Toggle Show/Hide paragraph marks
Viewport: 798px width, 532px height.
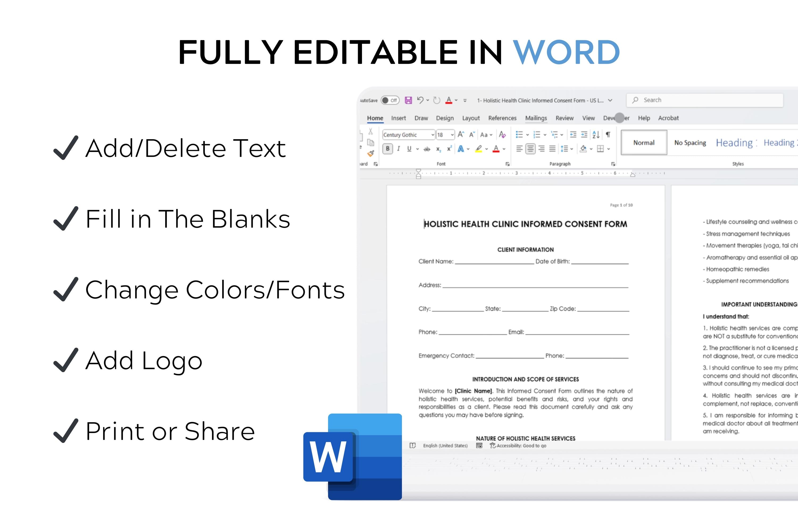pos(608,135)
